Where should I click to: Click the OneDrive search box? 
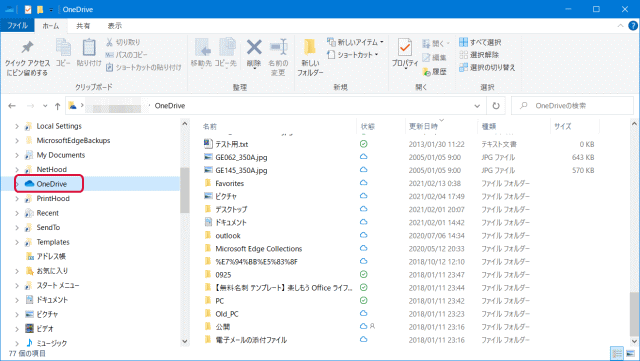[572, 106]
